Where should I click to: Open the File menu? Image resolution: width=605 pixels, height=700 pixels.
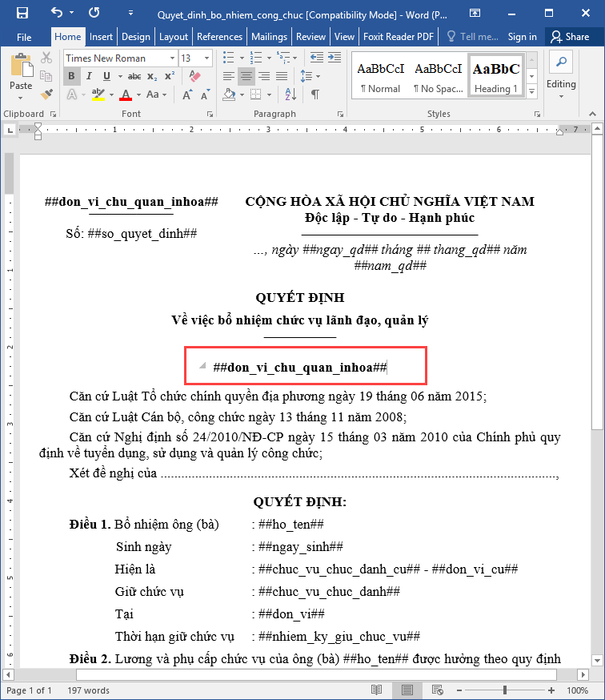click(24, 37)
